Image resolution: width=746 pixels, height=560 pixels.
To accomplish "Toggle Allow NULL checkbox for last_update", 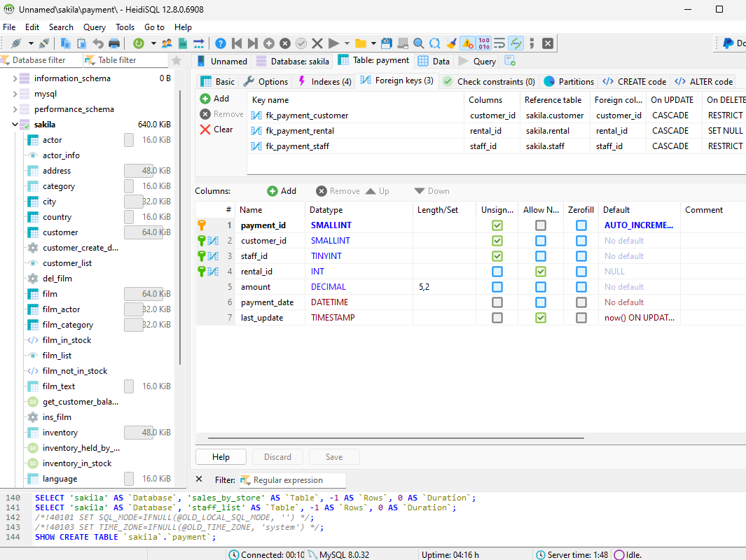I will pos(541,318).
